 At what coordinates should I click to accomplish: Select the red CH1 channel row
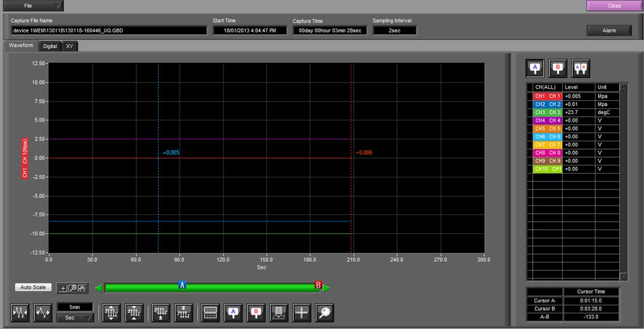(547, 96)
